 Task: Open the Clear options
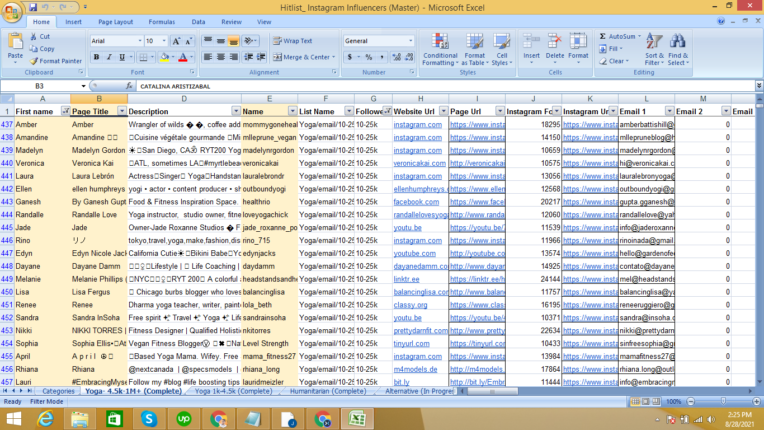coord(614,61)
